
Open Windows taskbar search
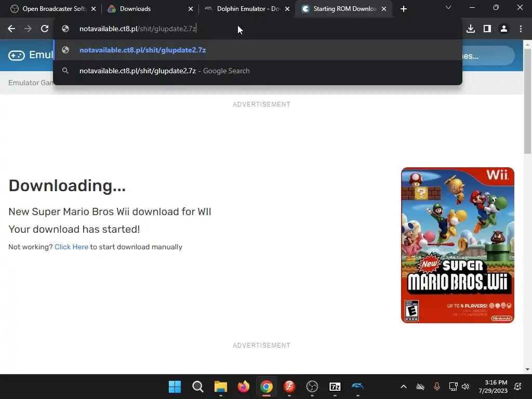point(197,387)
